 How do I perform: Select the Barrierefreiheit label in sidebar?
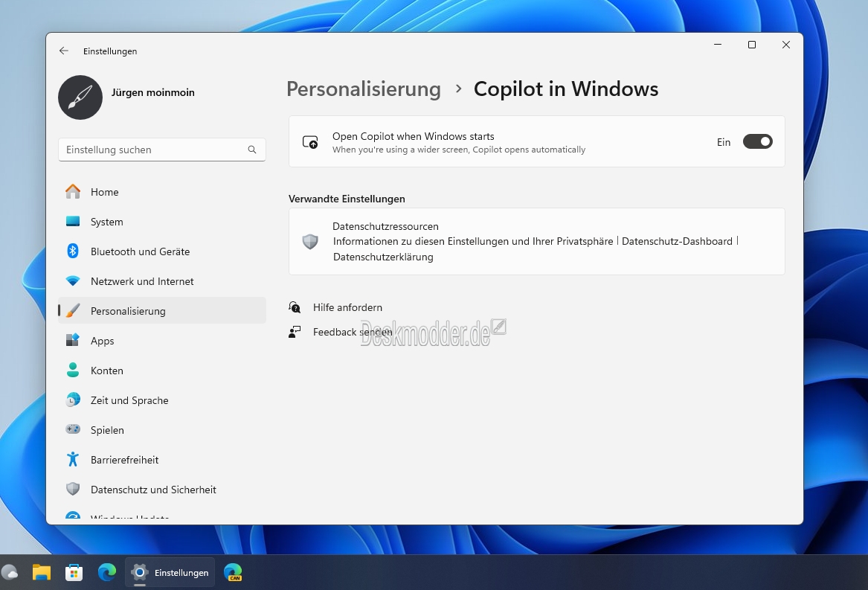[124, 460]
